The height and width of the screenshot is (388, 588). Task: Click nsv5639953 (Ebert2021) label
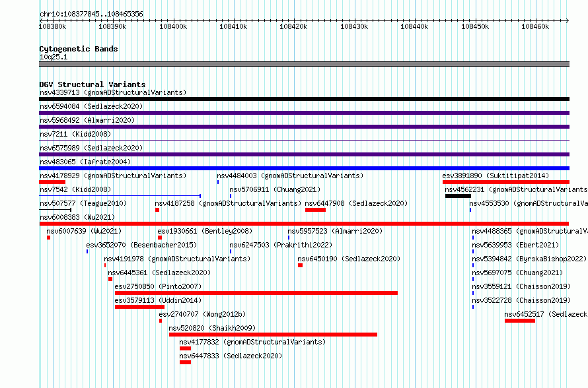coord(515,245)
